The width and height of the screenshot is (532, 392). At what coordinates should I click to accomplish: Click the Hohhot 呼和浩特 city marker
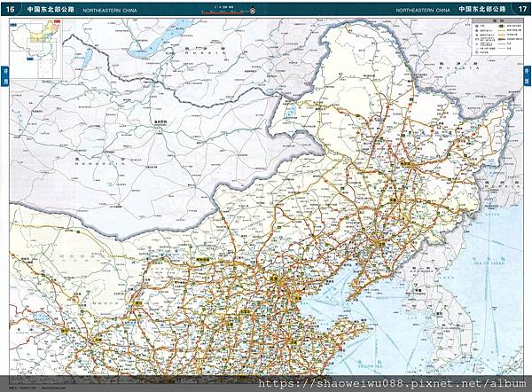(x=202, y=260)
